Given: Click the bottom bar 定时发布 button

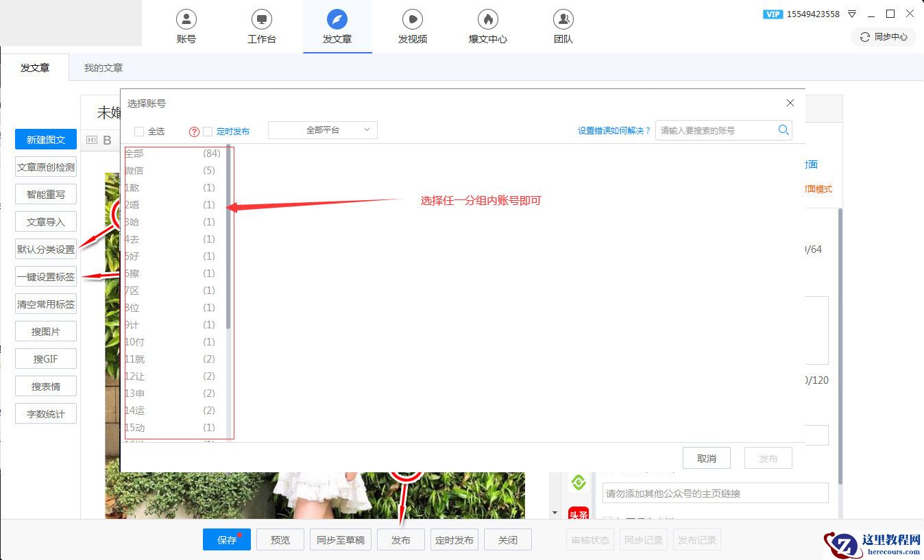Looking at the screenshot, I should [x=454, y=539].
